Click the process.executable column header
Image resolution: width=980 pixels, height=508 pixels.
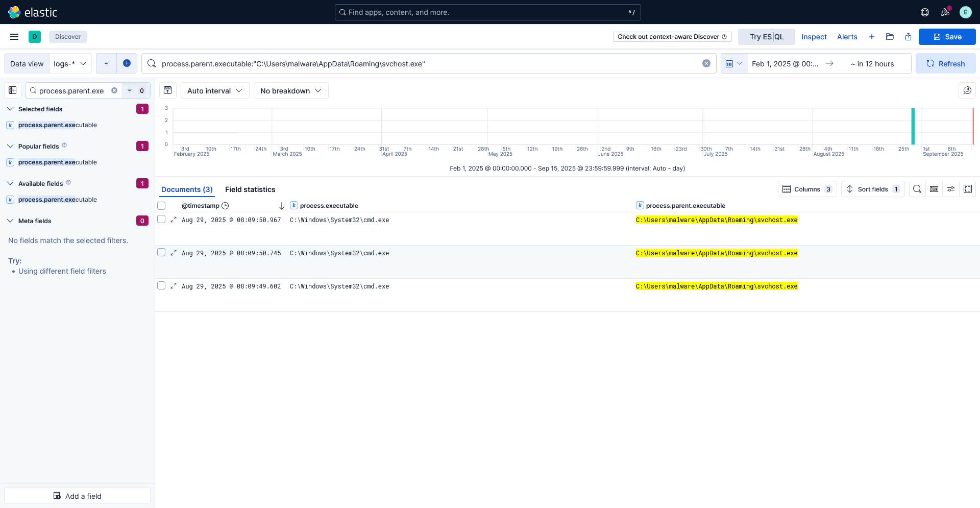[329, 206]
